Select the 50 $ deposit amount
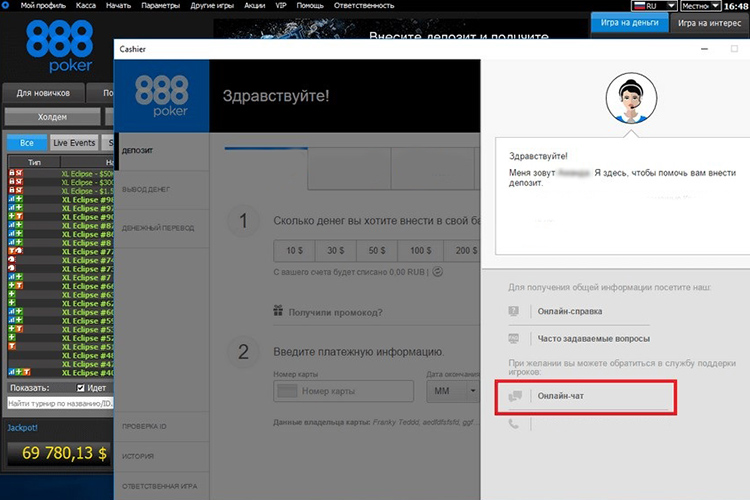The width and height of the screenshot is (750, 500). (376, 250)
